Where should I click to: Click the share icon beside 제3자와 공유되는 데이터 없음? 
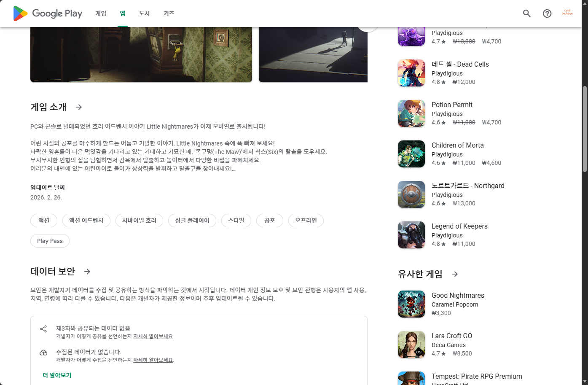tap(43, 329)
